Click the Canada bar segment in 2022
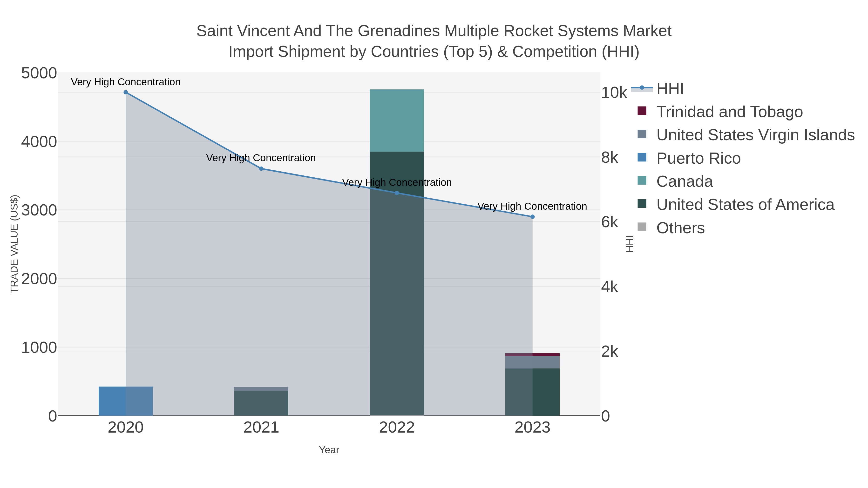This screenshot has height=488, width=868. 397,120
